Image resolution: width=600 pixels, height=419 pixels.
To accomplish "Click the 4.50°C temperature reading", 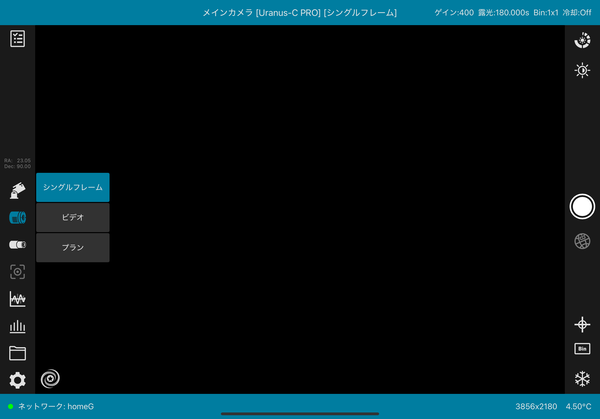I will [x=578, y=406].
